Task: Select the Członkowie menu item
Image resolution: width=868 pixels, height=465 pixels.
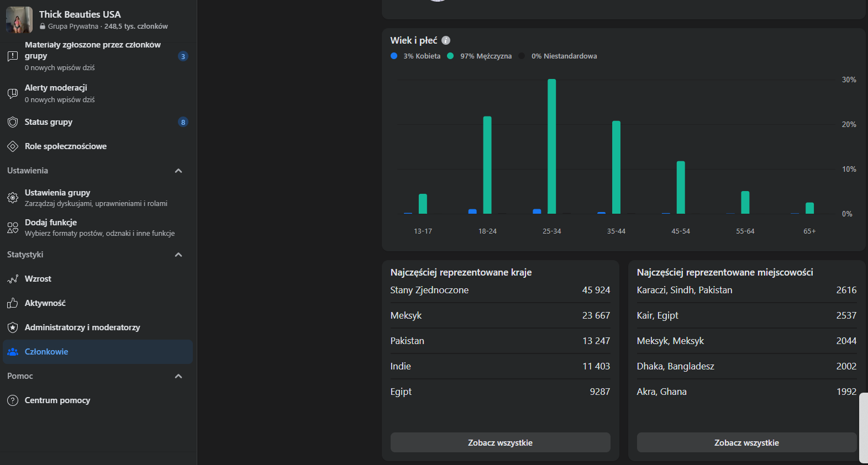Action: (x=46, y=352)
